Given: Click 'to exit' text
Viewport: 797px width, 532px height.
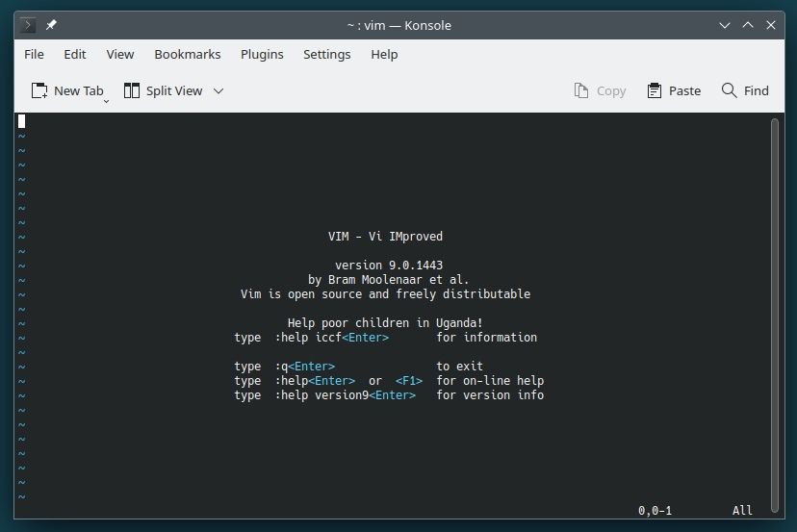Looking at the screenshot, I should click(x=459, y=367).
